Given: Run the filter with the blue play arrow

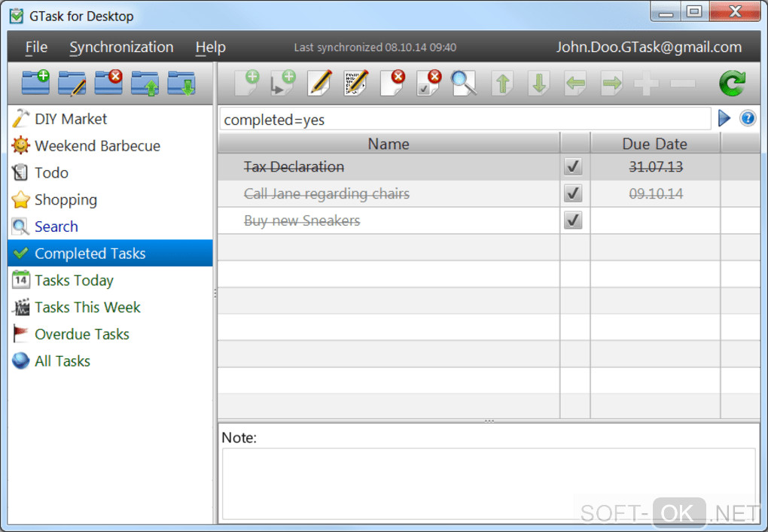Looking at the screenshot, I should click(724, 118).
